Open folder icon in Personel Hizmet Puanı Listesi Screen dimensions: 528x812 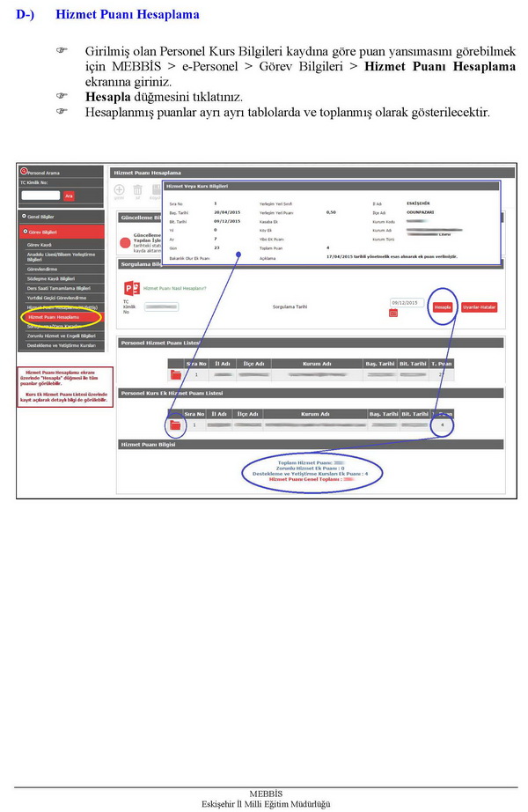tap(175, 375)
